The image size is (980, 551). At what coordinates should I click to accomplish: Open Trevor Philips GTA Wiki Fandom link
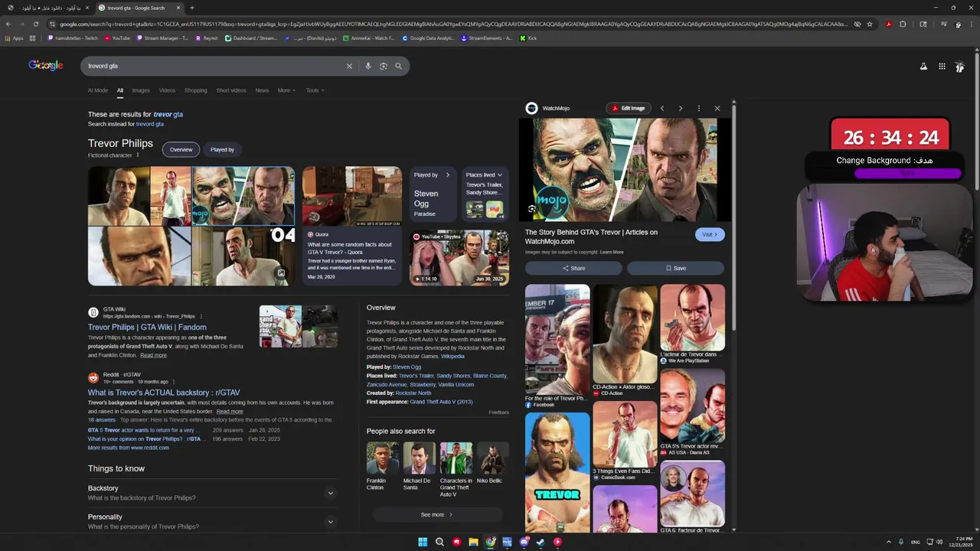pyautogui.click(x=147, y=328)
